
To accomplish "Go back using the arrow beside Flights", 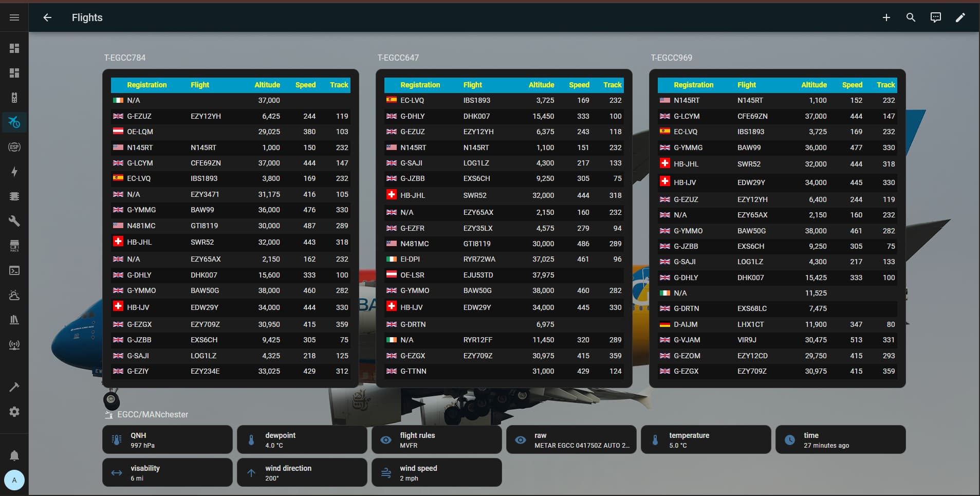I will [47, 17].
